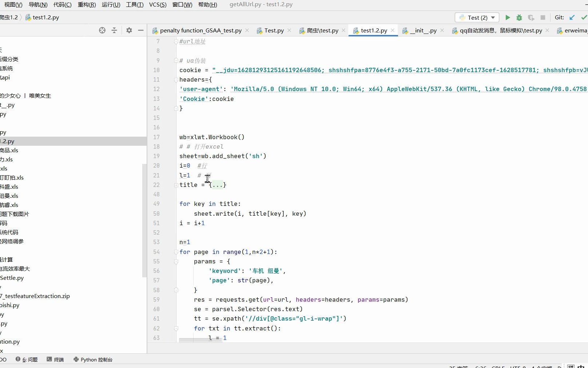This screenshot has height=368, width=588.
Task: Open 终端 terminal tool window
Action: 55,360
